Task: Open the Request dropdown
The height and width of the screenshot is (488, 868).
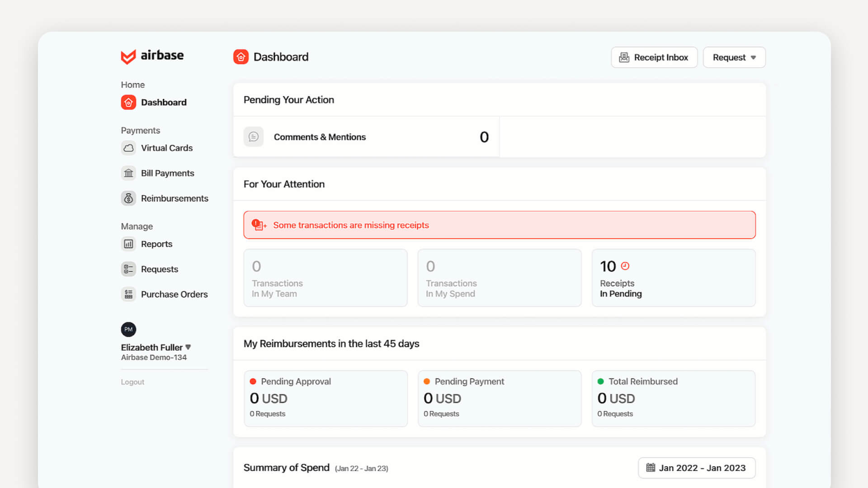Action: tap(733, 57)
